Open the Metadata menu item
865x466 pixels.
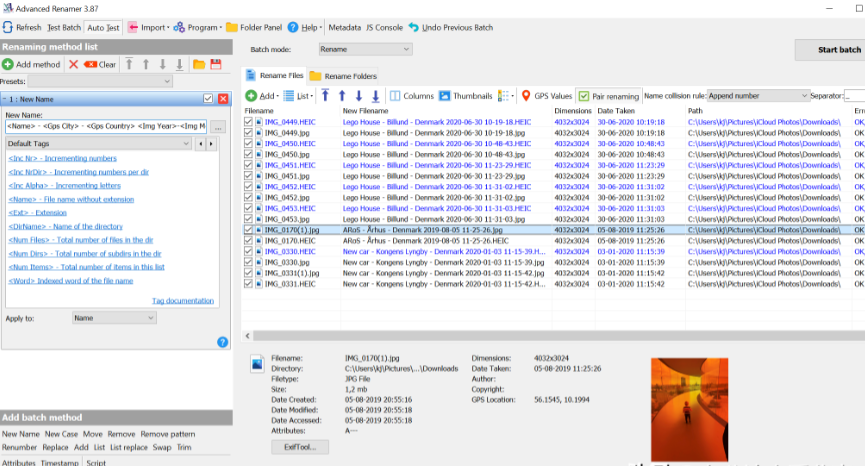344,27
